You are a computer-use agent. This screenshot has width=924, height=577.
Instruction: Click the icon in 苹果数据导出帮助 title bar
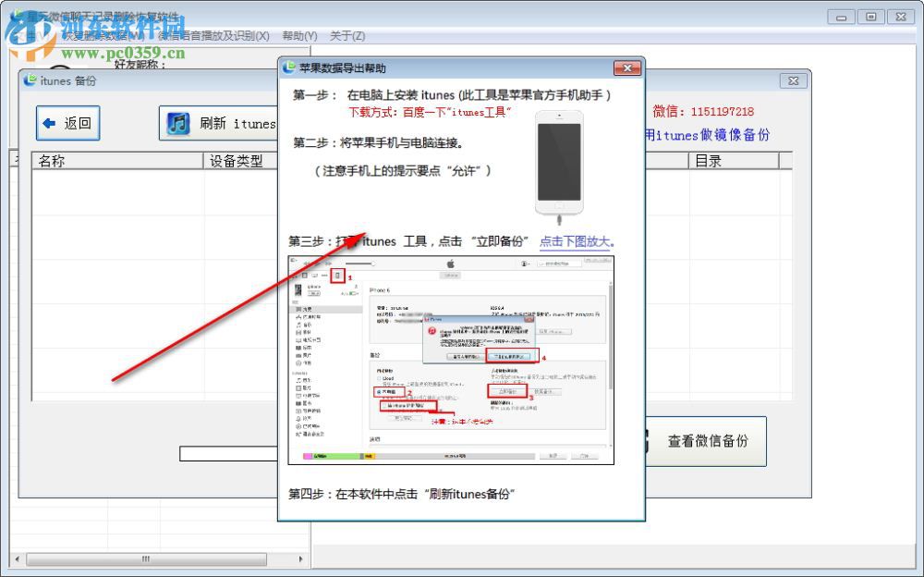pos(286,67)
